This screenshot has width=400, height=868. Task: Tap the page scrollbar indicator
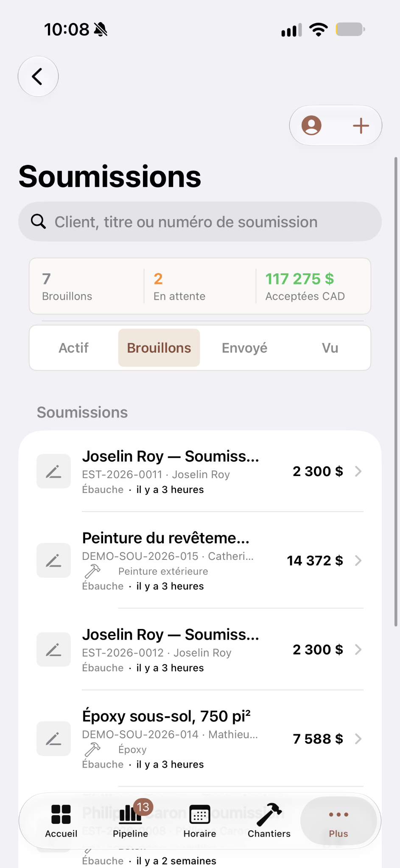(396, 392)
